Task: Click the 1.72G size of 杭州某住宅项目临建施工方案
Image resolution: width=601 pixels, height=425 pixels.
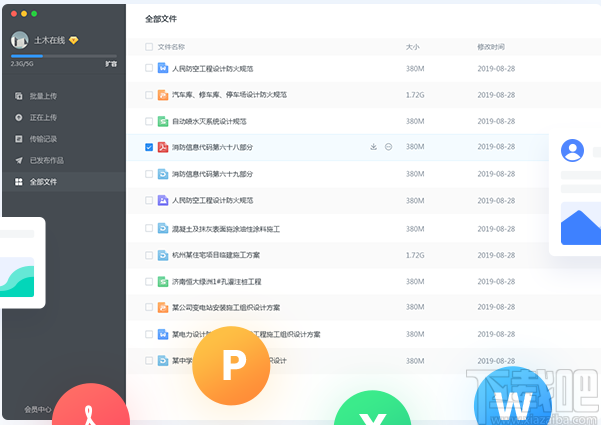Action: [415, 255]
